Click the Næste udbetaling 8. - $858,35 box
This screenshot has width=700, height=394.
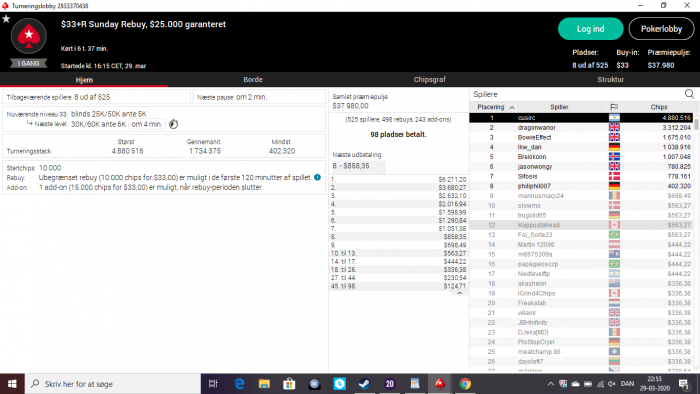pyautogui.click(x=358, y=166)
